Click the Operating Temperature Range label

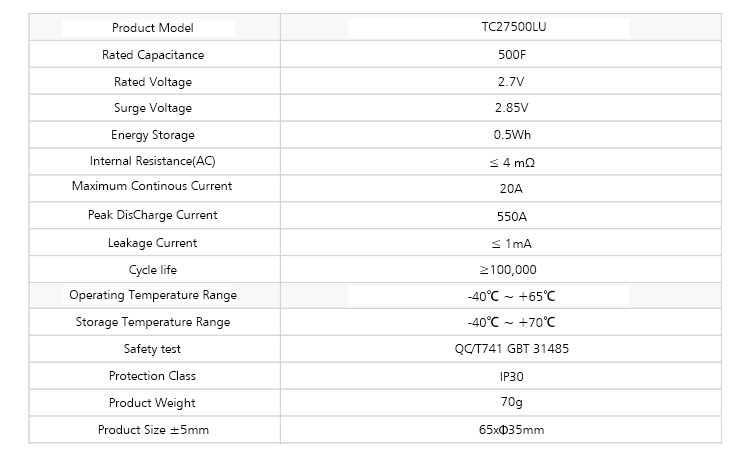(152, 295)
